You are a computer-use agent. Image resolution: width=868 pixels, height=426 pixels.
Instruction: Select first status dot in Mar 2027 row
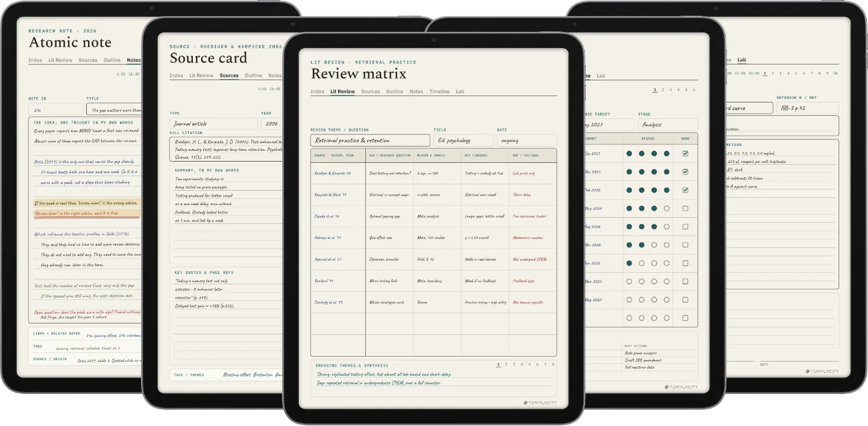[629, 281]
